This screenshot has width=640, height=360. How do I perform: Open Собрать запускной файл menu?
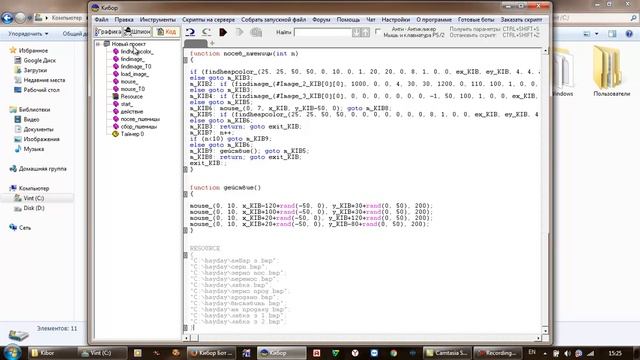(273, 20)
